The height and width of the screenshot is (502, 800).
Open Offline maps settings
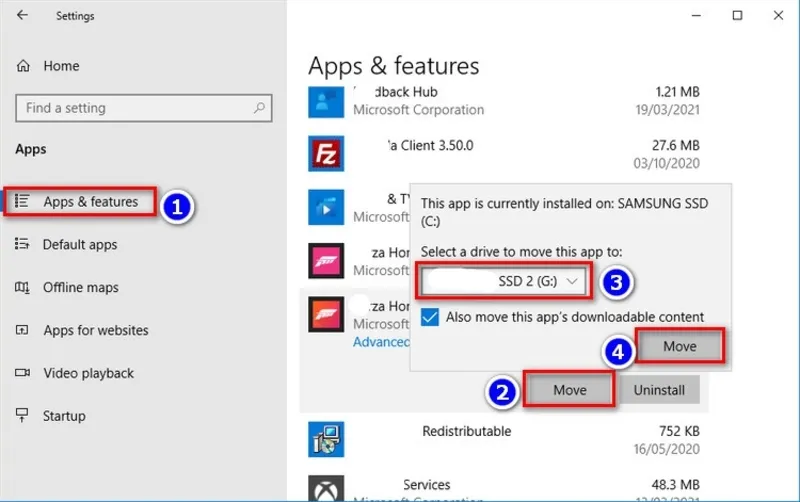point(80,288)
